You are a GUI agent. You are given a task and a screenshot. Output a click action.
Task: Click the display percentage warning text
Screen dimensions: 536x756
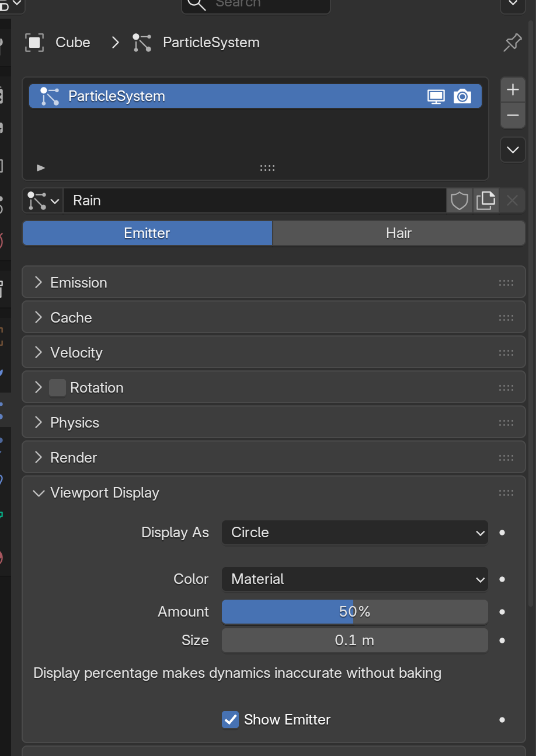[x=238, y=673]
